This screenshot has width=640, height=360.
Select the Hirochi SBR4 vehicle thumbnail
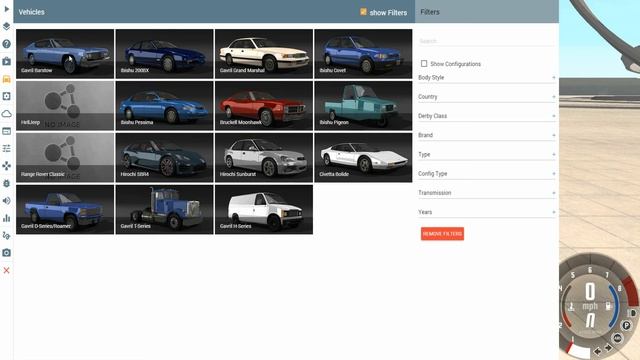[164, 157]
